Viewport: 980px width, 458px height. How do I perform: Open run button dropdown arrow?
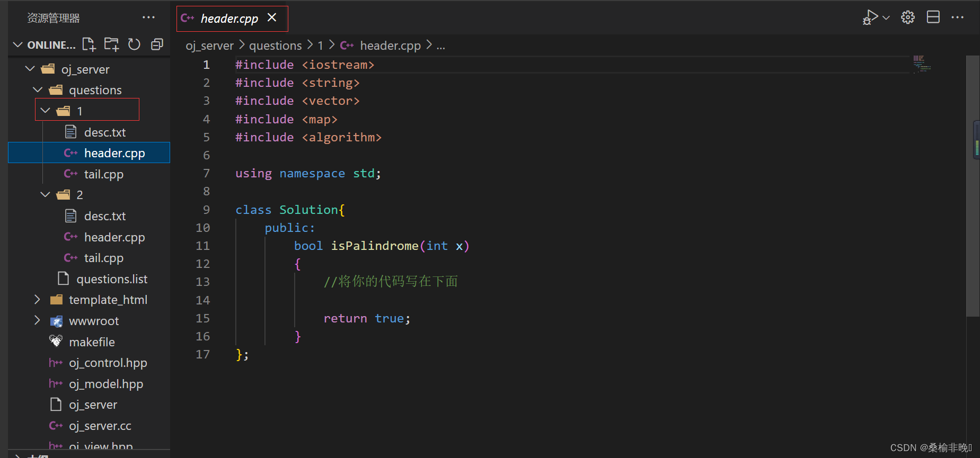pos(886,17)
